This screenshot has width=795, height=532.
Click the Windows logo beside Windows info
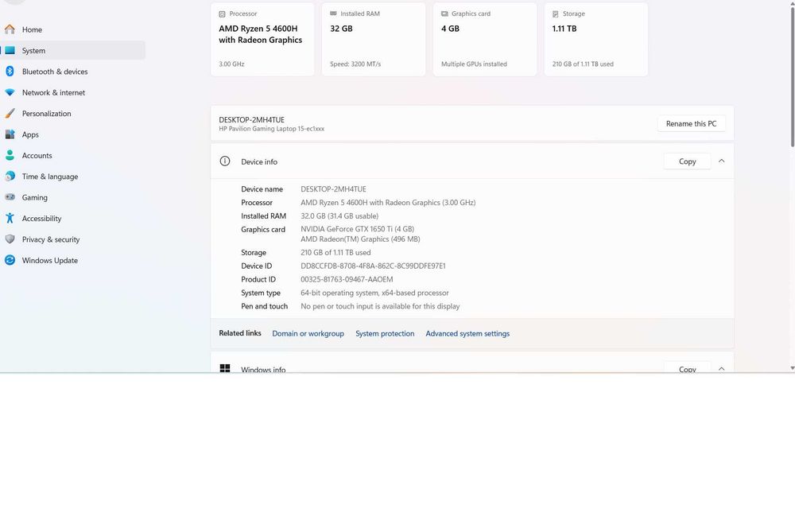point(225,368)
